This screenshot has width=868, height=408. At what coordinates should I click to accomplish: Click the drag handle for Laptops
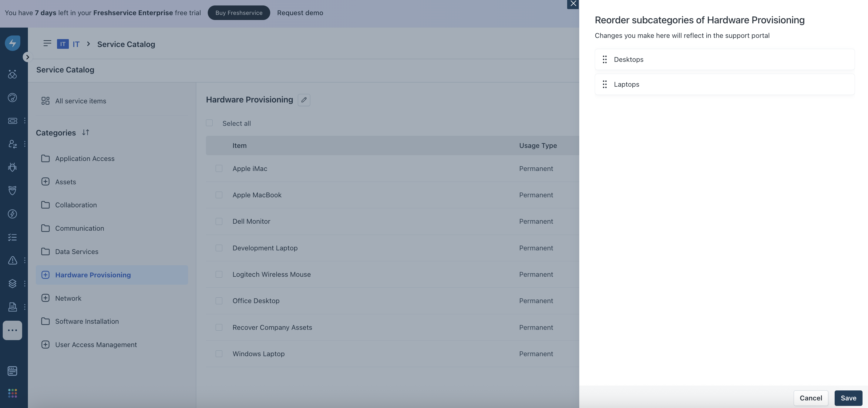tap(604, 84)
